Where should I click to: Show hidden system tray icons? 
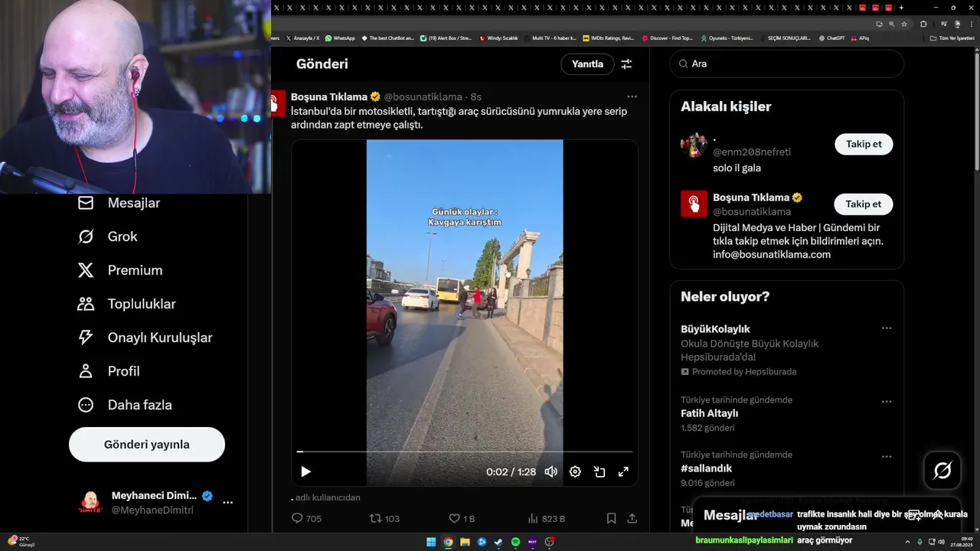[908, 542]
